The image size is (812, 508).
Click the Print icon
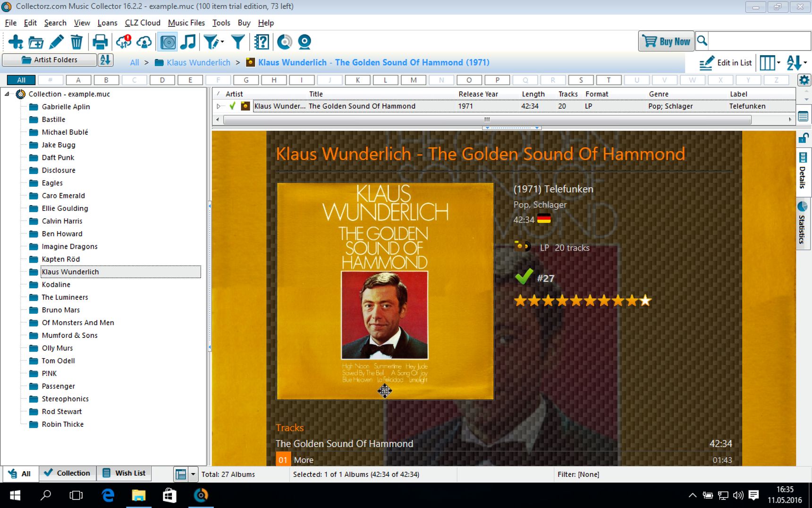(100, 42)
